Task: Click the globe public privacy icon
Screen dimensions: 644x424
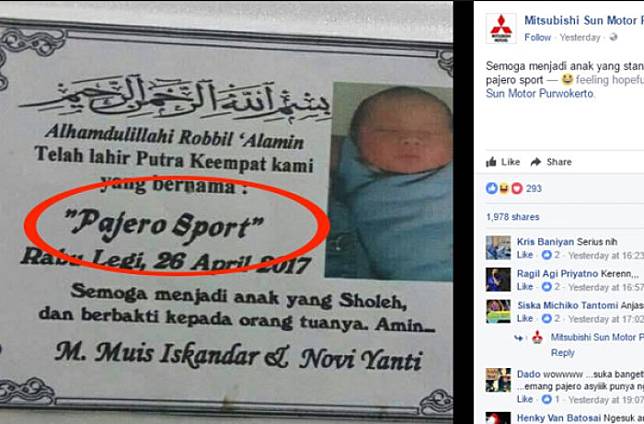Action: pos(614,37)
